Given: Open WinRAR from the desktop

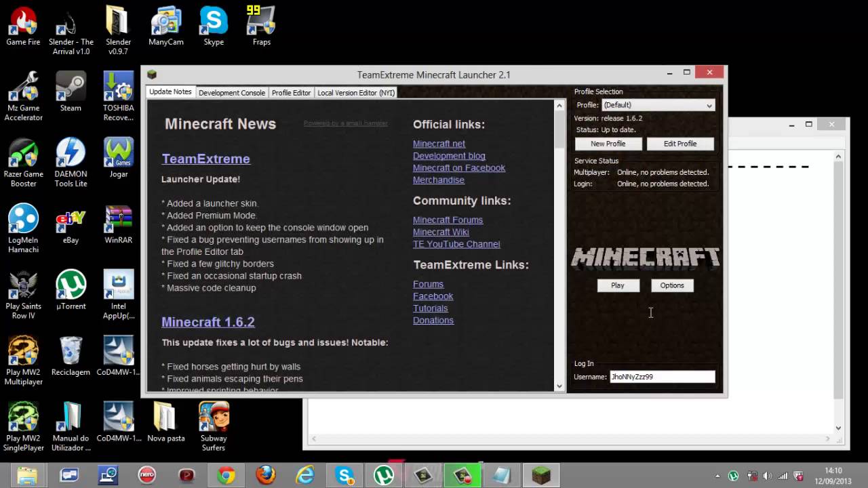Looking at the screenshot, I should point(118,223).
